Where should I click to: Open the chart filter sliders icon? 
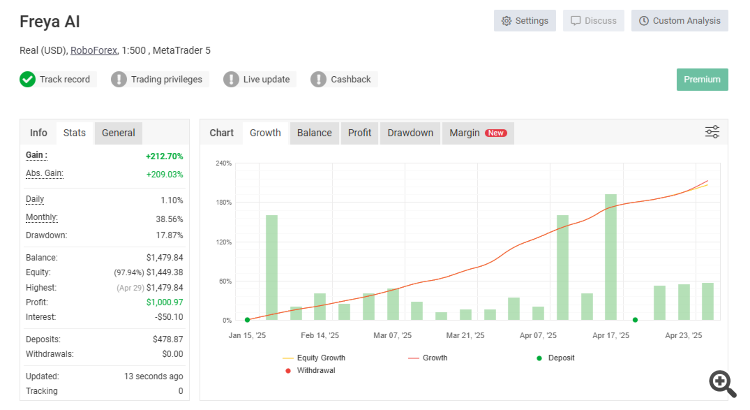tap(712, 132)
